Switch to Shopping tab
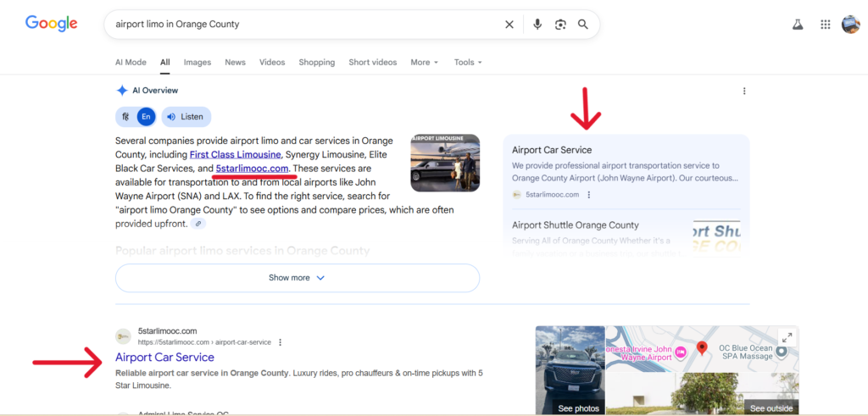The image size is (868, 416). [x=317, y=63]
